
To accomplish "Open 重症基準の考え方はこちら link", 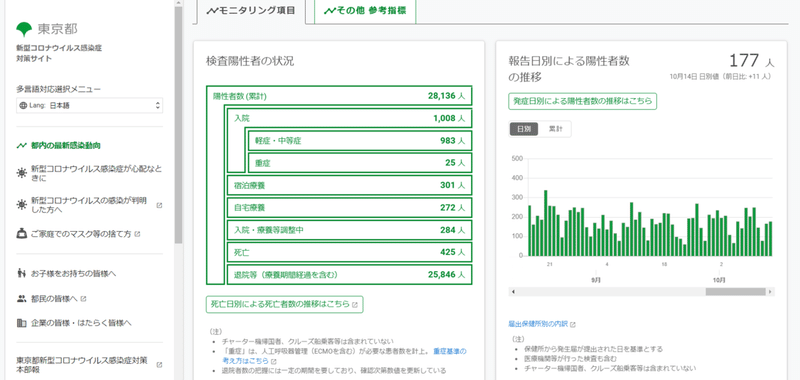I will click(x=450, y=356).
